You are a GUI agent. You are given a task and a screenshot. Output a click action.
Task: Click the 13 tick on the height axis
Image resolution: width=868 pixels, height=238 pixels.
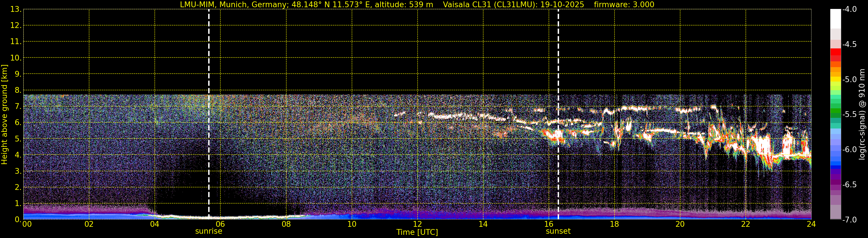(16, 10)
